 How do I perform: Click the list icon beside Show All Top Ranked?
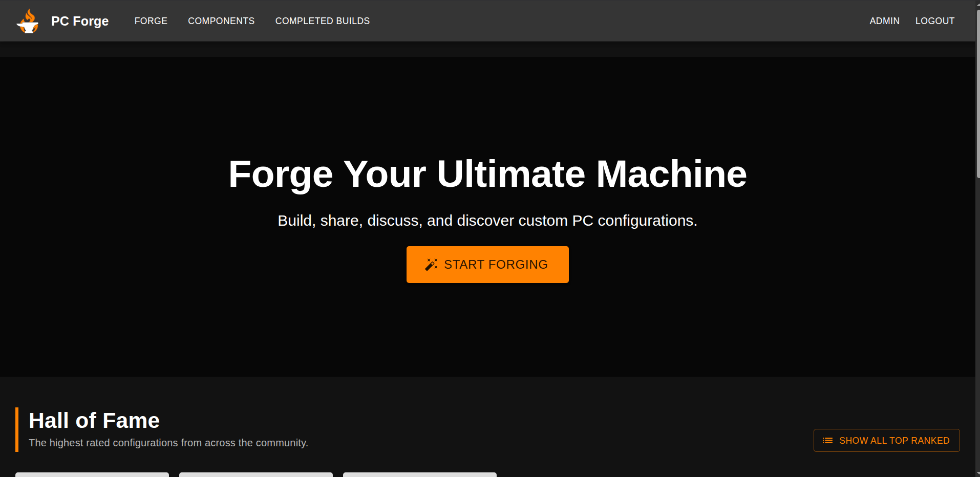pyautogui.click(x=827, y=441)
